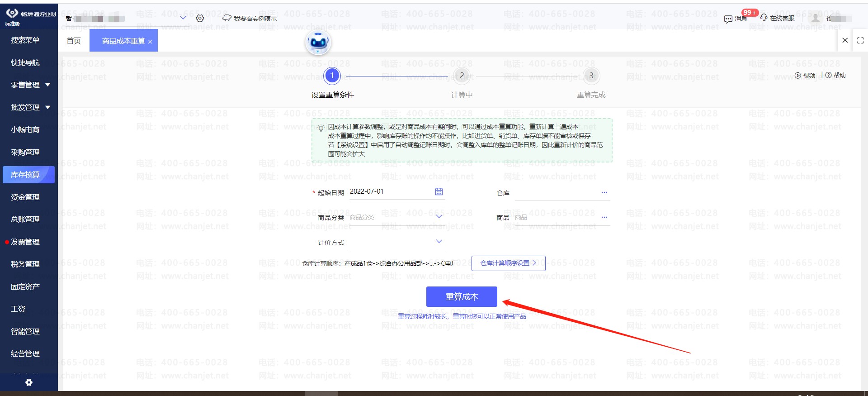Close the 商品成本重算 tab
The image size is (868, 396).
[150, 42]
